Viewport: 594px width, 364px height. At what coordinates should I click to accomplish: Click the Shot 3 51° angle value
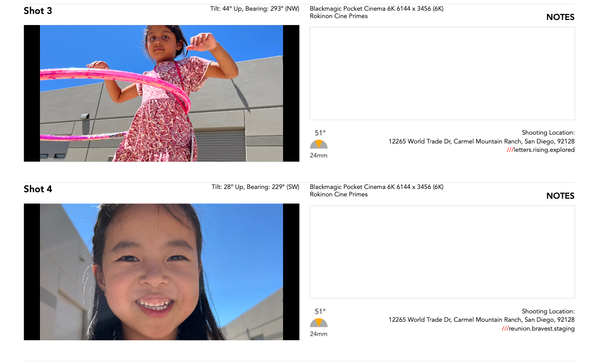(x=320, y=133)
